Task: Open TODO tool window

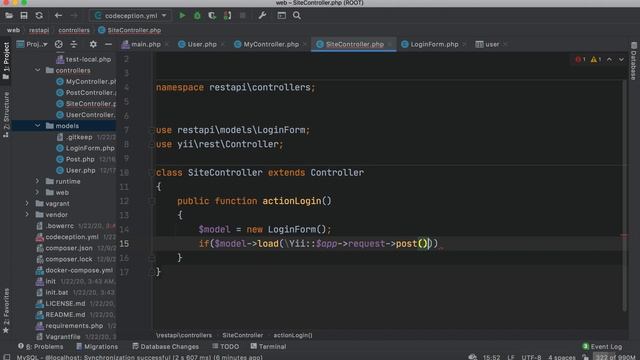Action: point(225,346)
